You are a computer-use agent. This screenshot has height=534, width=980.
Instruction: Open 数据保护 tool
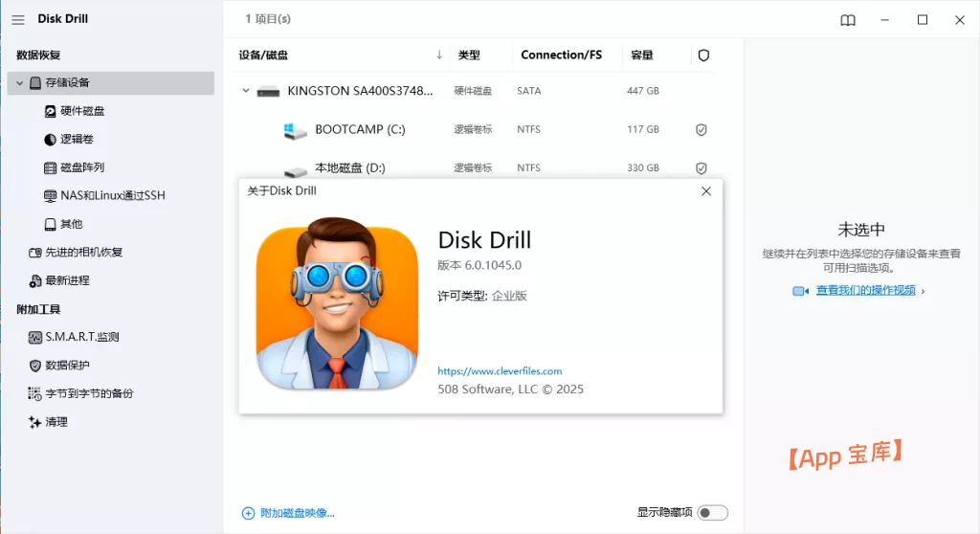pyautogui.click(x=67, y=366)
